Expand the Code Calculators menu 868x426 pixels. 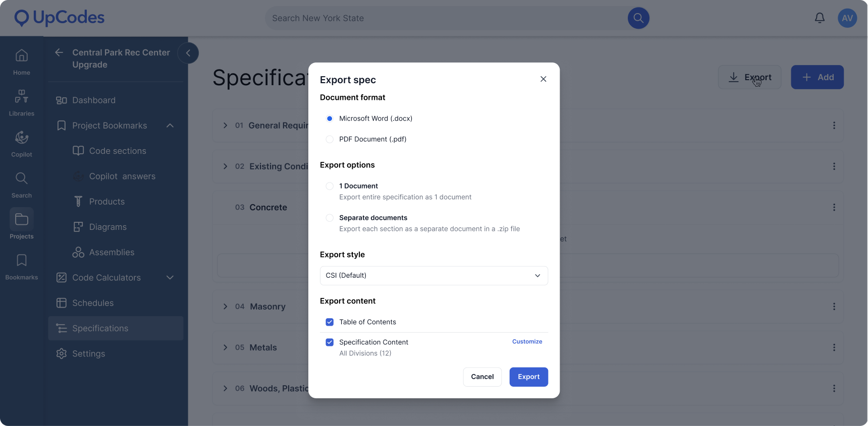pos(170,278)
